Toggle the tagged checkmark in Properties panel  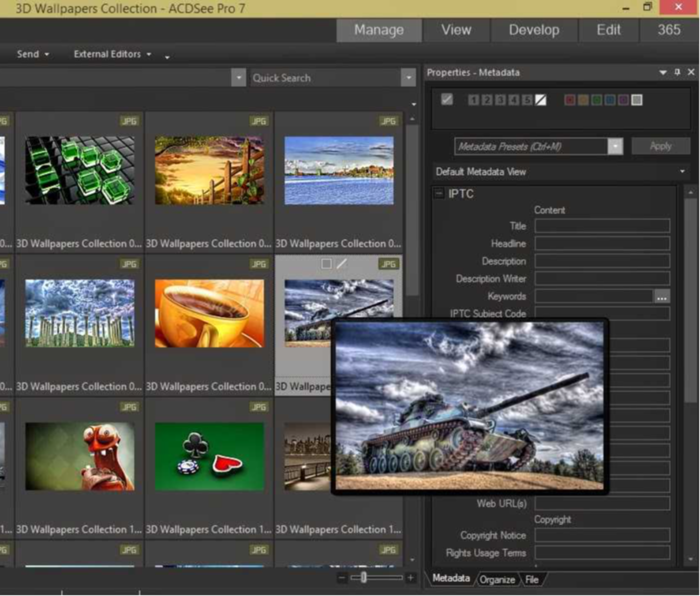tap(447, 100)
